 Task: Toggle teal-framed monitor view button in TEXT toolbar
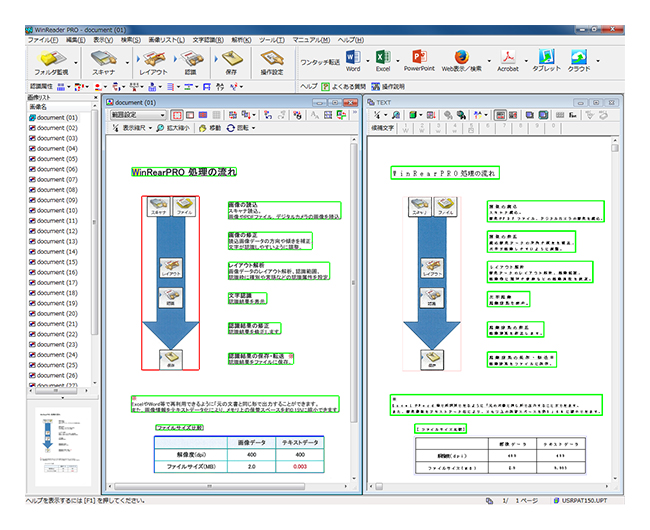(543, 115)
